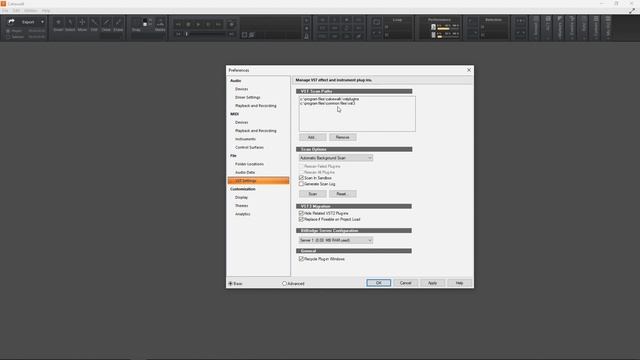Select the Draw tool in toolbar
Viewport: 640px width, 360px height.
(x=106, y=25)
